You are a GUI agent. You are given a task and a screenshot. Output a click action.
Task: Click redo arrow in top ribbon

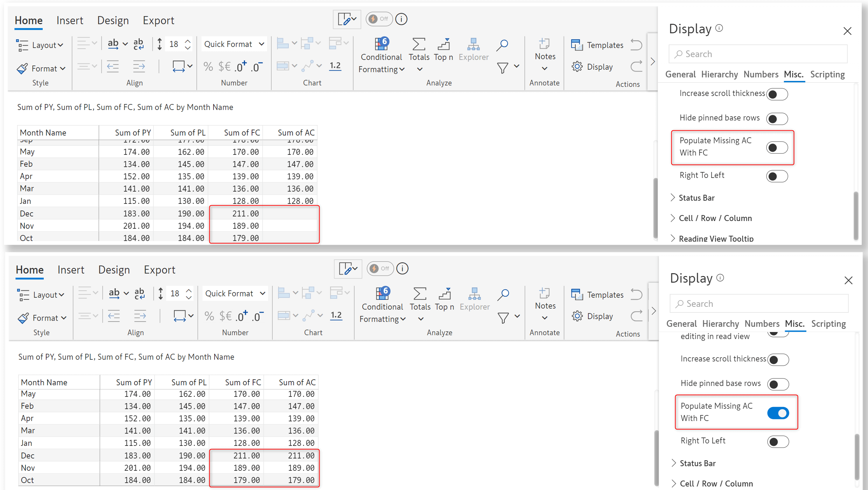point(636,67)
